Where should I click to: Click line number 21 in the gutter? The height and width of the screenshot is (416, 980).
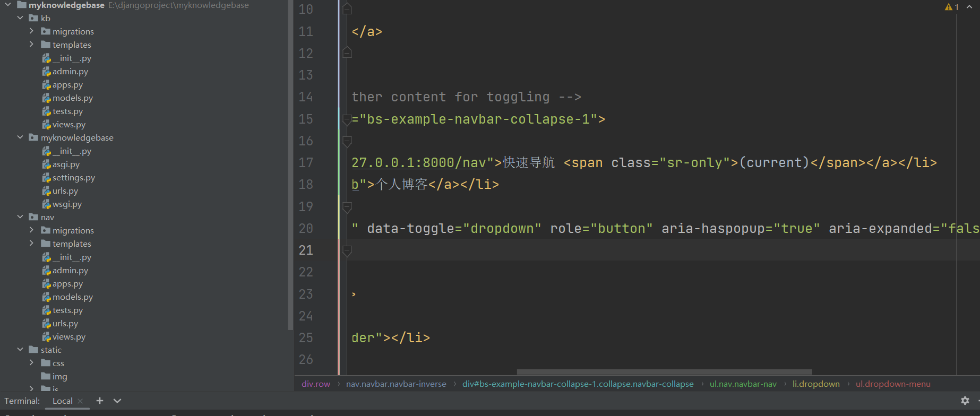tap(306, 250)
